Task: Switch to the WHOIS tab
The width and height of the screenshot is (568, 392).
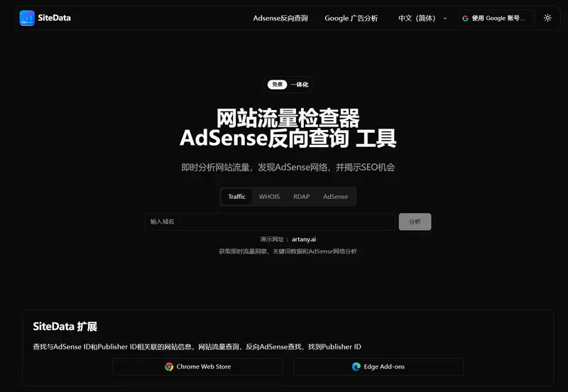Action: pos(269,197)
